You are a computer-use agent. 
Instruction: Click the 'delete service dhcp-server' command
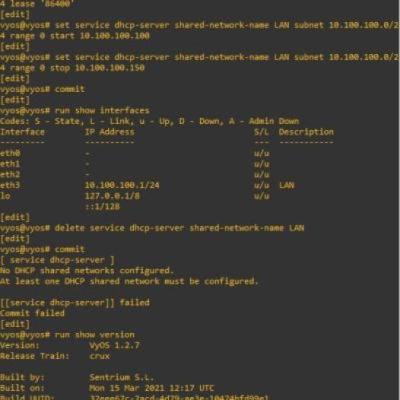coord(152,228)
